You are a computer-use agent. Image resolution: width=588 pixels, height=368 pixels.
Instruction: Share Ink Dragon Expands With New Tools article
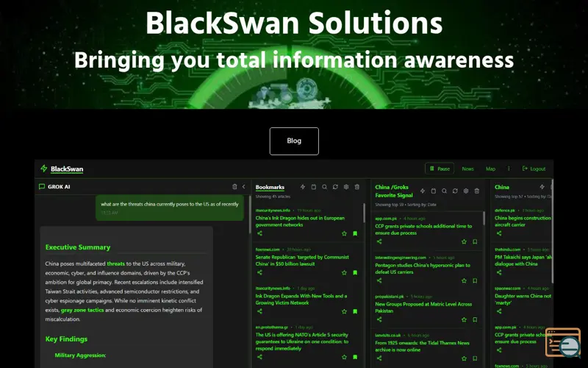pyautogui.click(x=259, y=311)
